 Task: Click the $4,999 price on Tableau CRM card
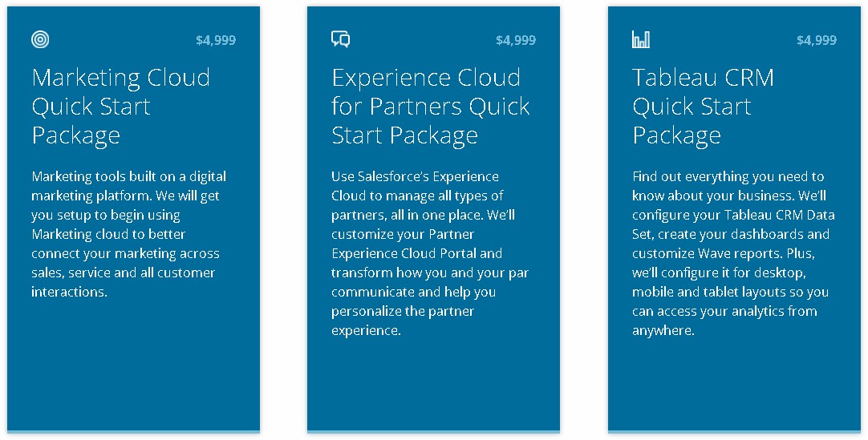point(817,40)
